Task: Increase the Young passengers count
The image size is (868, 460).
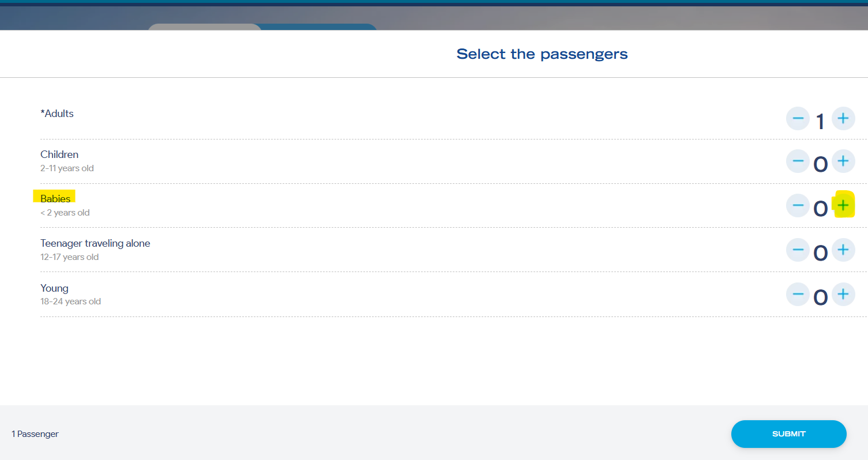Action: coord(843,295)
